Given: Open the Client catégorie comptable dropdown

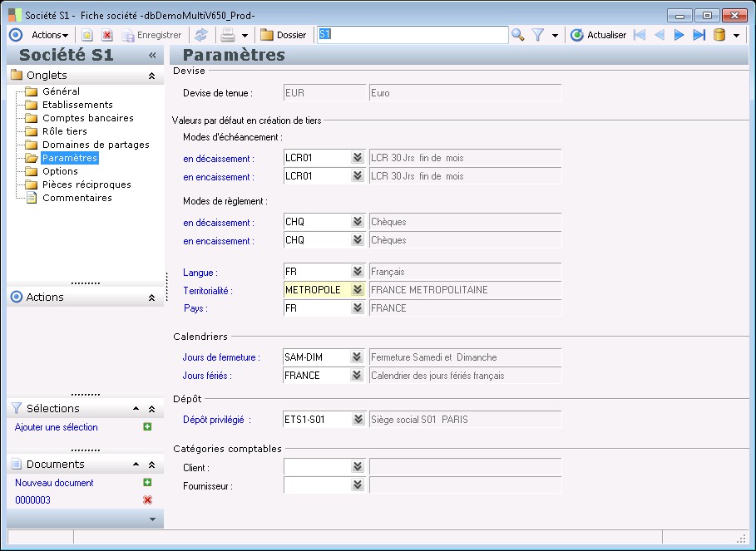Looking at the screenshot, I should click(358, 468).
